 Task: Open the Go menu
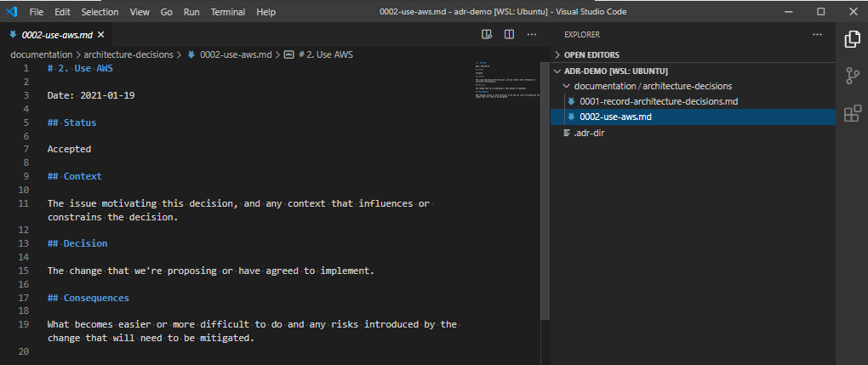(167, 12)
